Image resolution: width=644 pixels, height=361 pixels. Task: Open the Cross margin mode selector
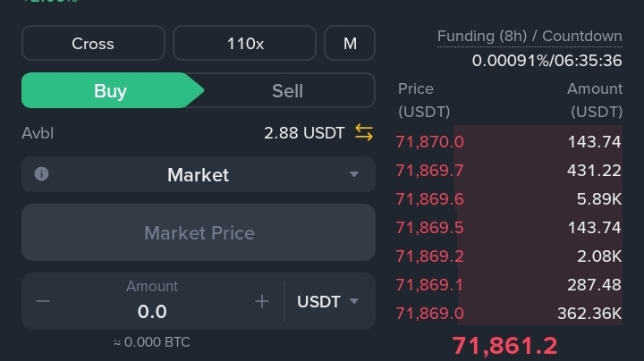click(x=93, y=43)
